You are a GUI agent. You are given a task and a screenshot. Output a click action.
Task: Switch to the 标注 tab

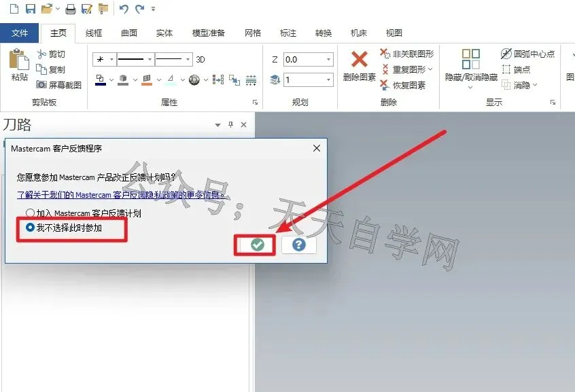tap(288, 33)
